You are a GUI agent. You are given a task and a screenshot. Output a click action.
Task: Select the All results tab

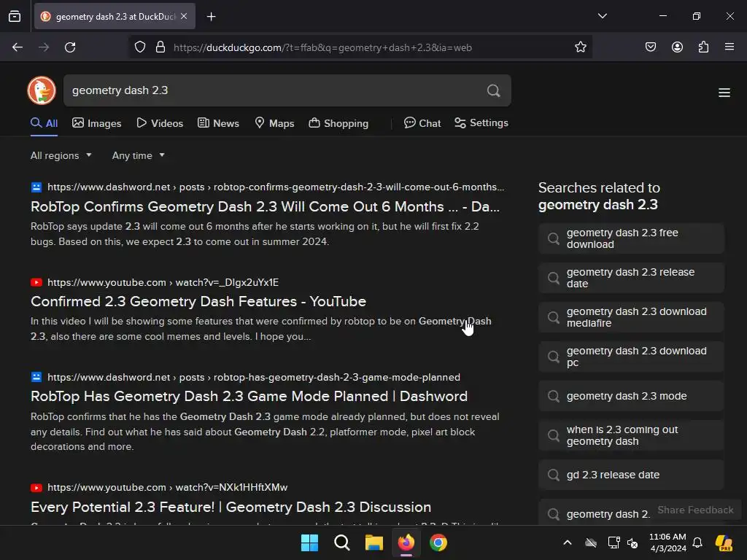(x=44, y=123)
